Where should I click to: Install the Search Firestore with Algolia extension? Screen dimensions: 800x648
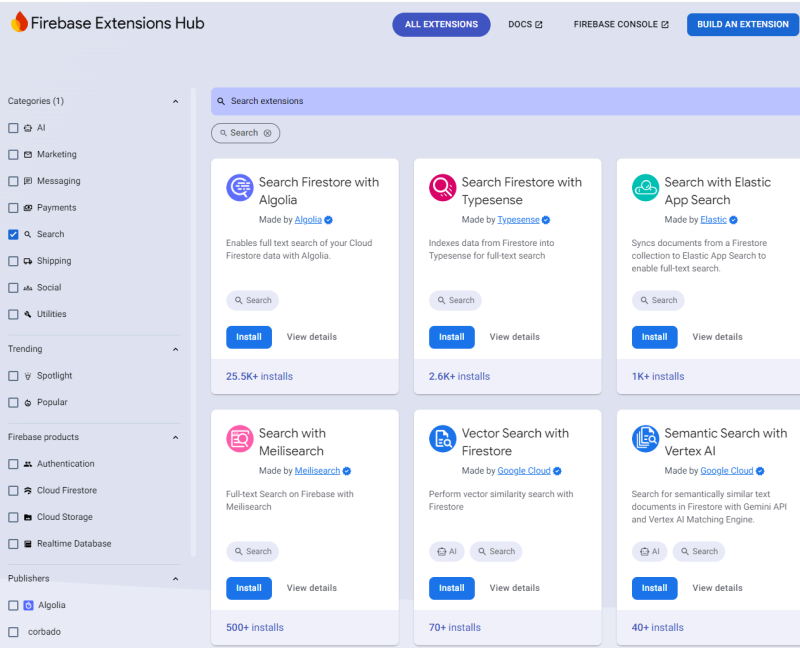pyautogui.click(x=248, y=337)
